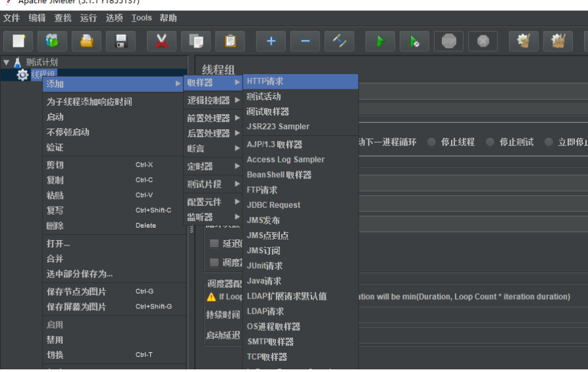588x372 pixels.
Task: Click 复写 in context menu
Action: (x=113, y=210)
